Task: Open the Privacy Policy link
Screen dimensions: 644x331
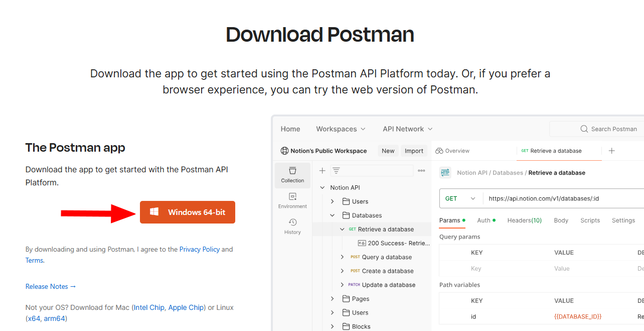Action: pos(199,249)
